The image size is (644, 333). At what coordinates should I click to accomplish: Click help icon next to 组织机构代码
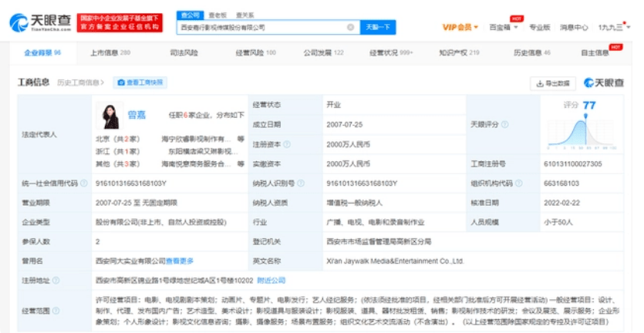click(519, 183)
